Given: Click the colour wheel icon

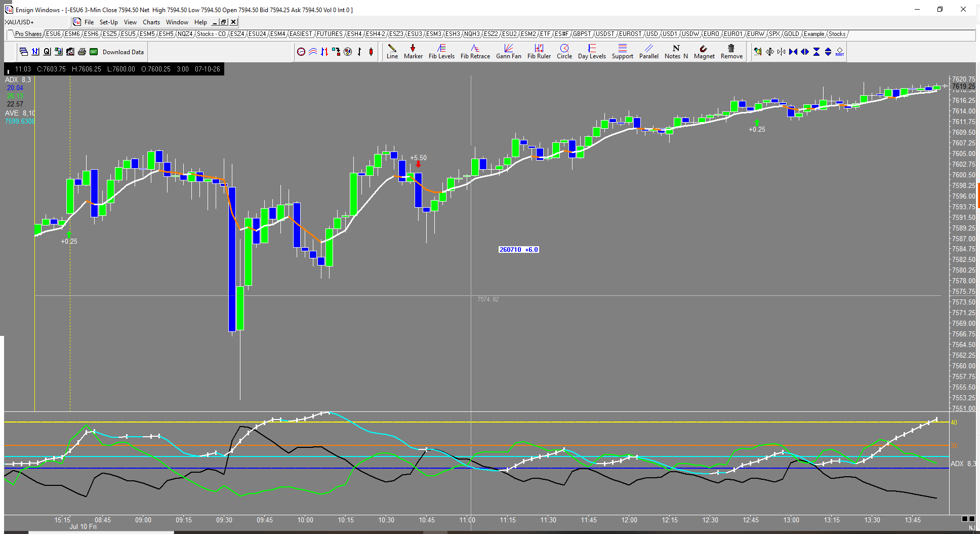Looking at the screenshot, I should (x=348, y=52).
